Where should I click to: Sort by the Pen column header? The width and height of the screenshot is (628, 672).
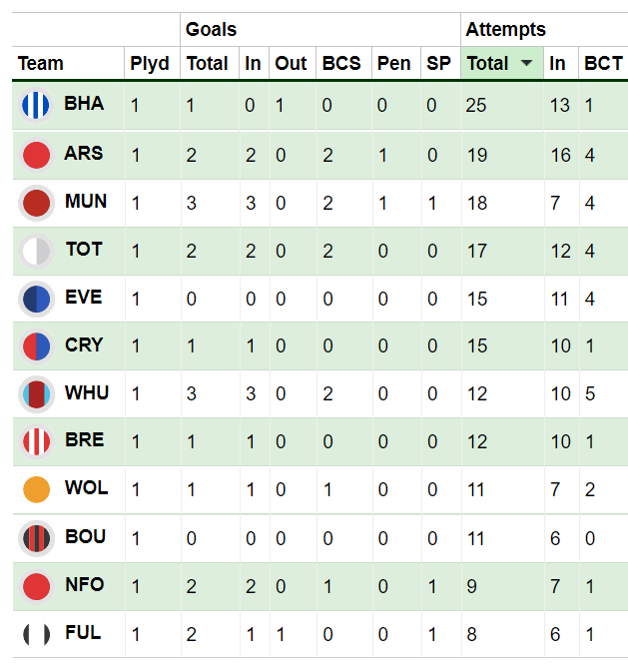coord(393,64)
